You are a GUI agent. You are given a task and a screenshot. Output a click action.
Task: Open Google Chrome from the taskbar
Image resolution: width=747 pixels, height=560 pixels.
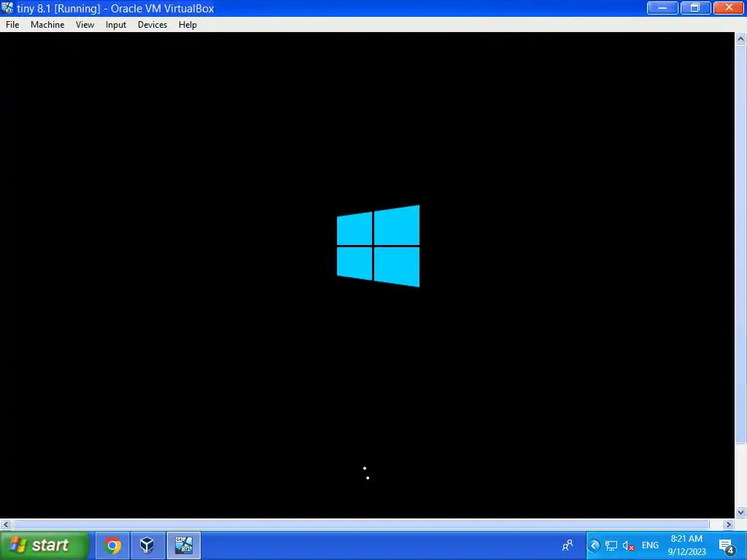(x=112, y=545)
